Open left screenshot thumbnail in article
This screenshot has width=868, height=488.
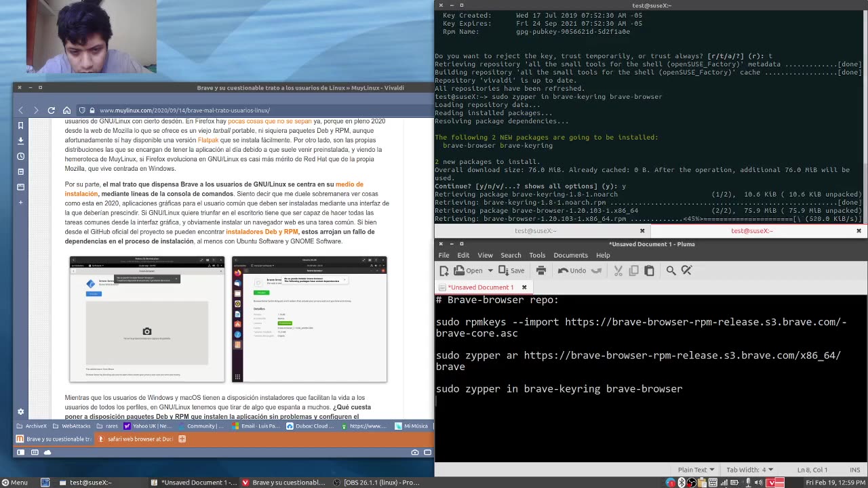pyautogui.click(x=146, y=319)
